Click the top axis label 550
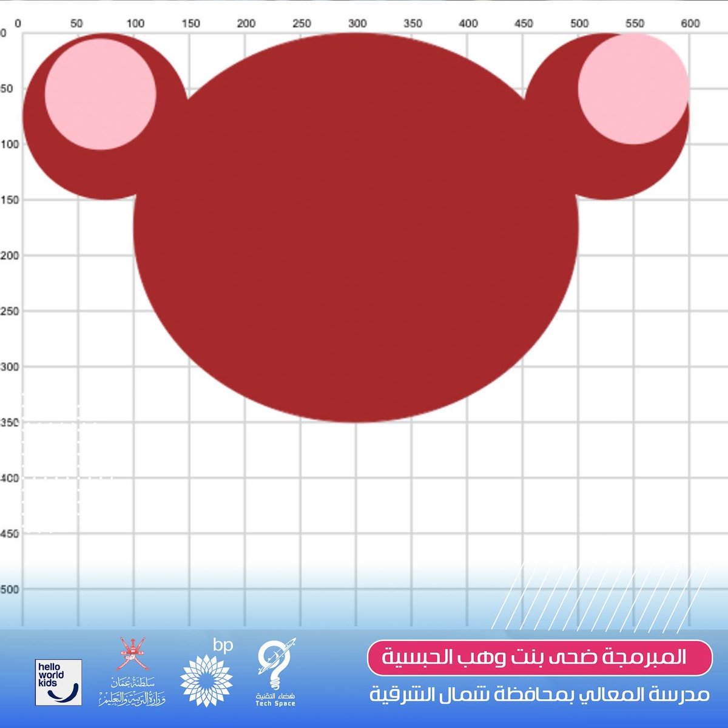 point(635,24)
